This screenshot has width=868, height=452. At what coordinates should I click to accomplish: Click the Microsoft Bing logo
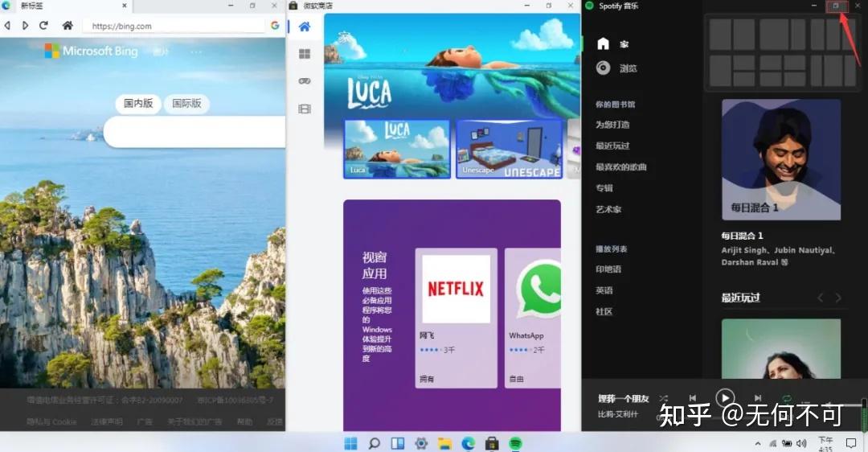pyautogui.click(x=92, y=51)
